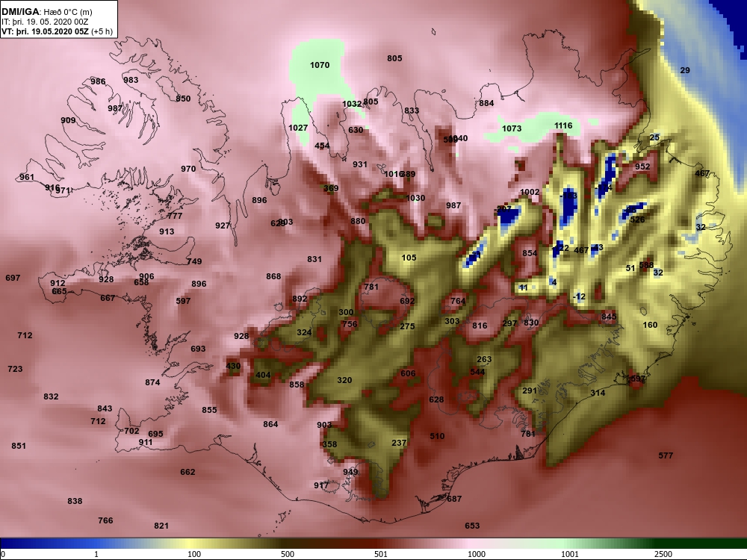
Task: Click the 884 value on the north coast
Action: coord(486,103)
